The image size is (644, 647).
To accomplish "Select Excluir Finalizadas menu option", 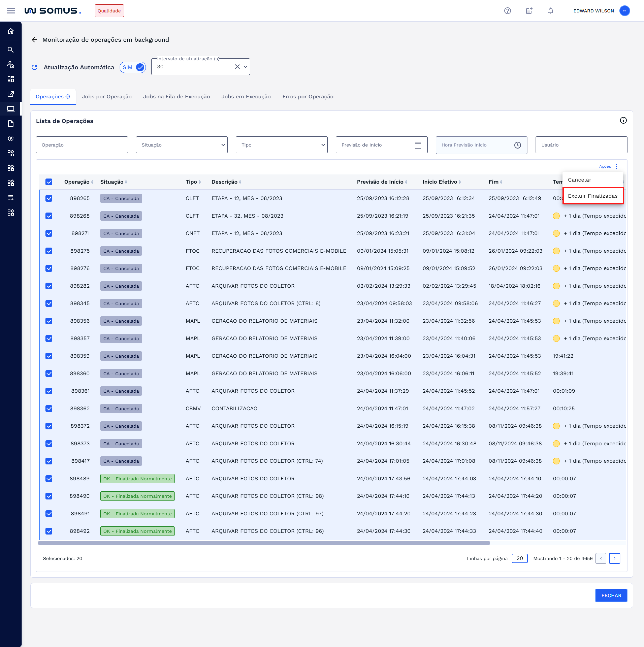I will pyautogui.click(x=592, y=196).
